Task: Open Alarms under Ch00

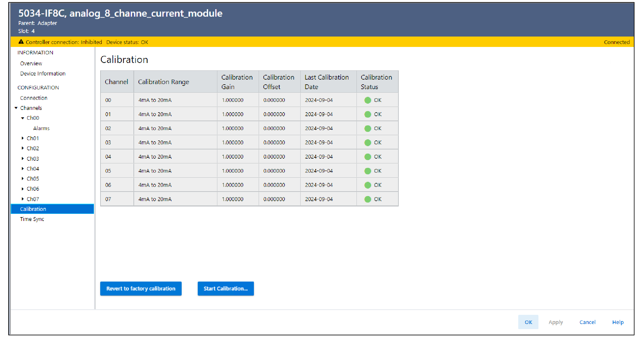Action: (41, 128)
